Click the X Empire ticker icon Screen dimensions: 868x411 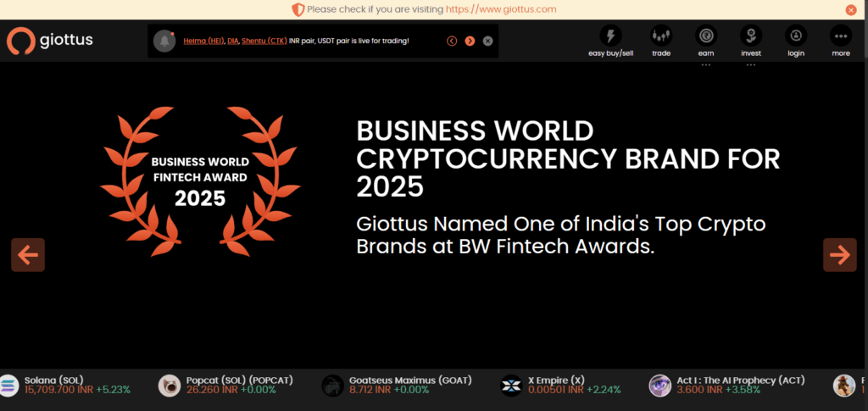(x=511, y=386)
